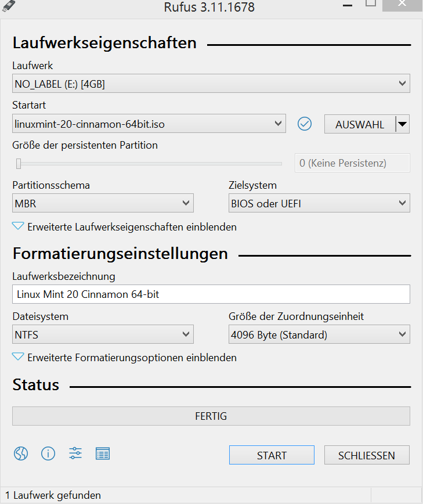Maximize the Rufus window
The height and width of the screenshot is (504, 423).
coord(371,4)
